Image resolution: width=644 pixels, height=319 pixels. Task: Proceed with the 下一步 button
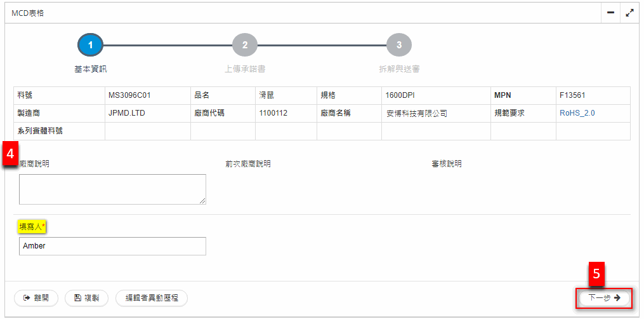(603, 297)
